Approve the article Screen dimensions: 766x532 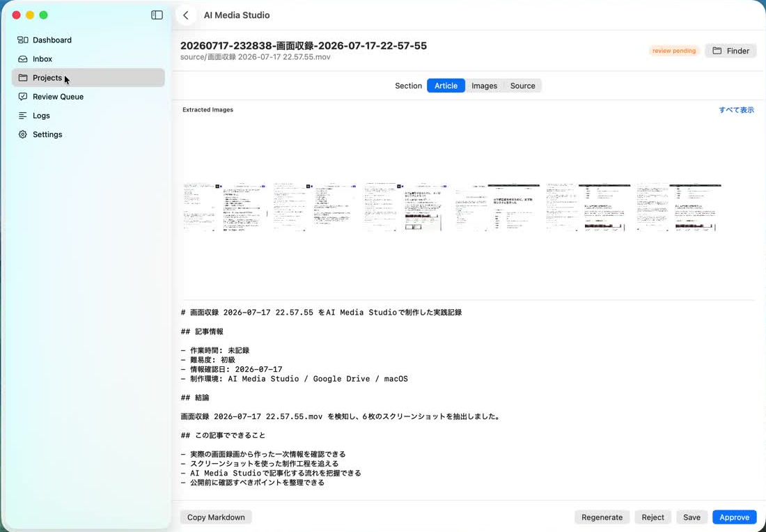734,517
